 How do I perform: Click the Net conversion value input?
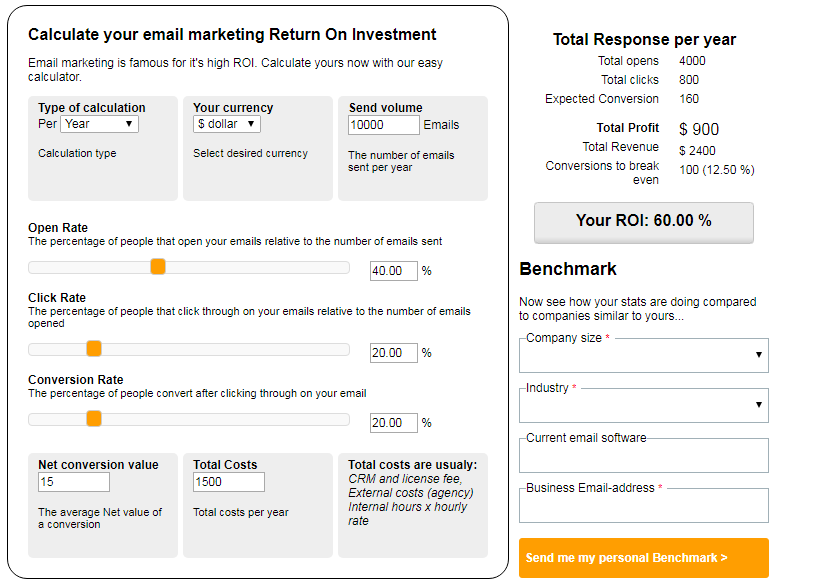(x=74, y=482)
